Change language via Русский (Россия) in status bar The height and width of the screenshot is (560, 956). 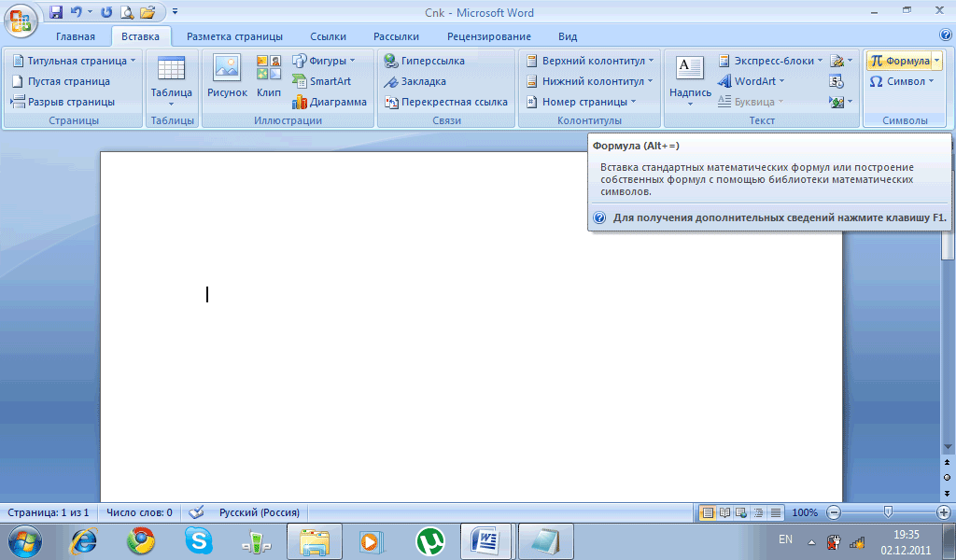point(260,512)
